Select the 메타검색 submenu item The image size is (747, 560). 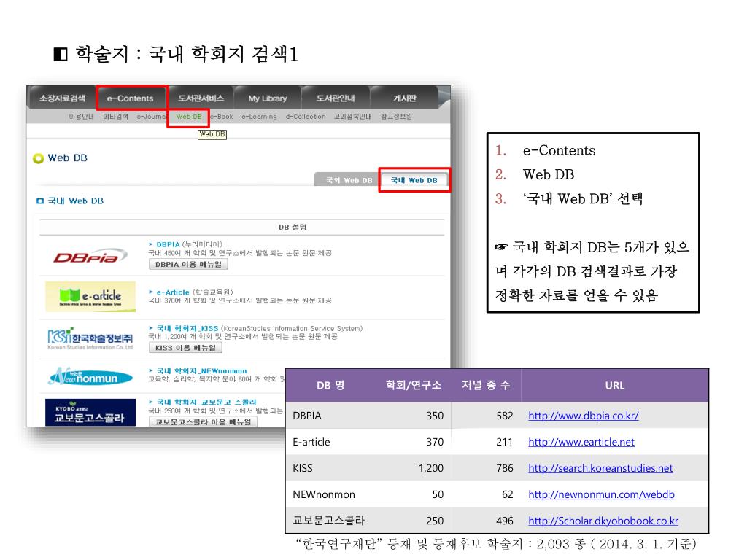115,116
